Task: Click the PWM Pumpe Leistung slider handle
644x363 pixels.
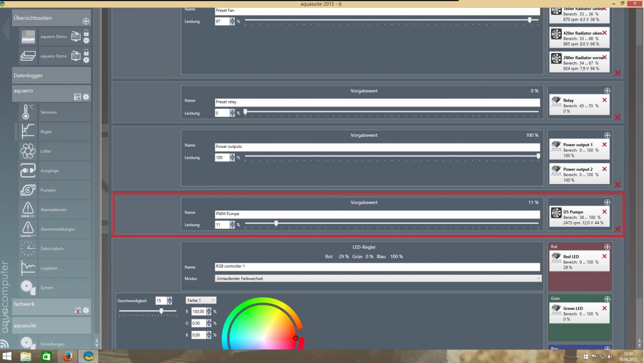Action: tap(276, 223)
